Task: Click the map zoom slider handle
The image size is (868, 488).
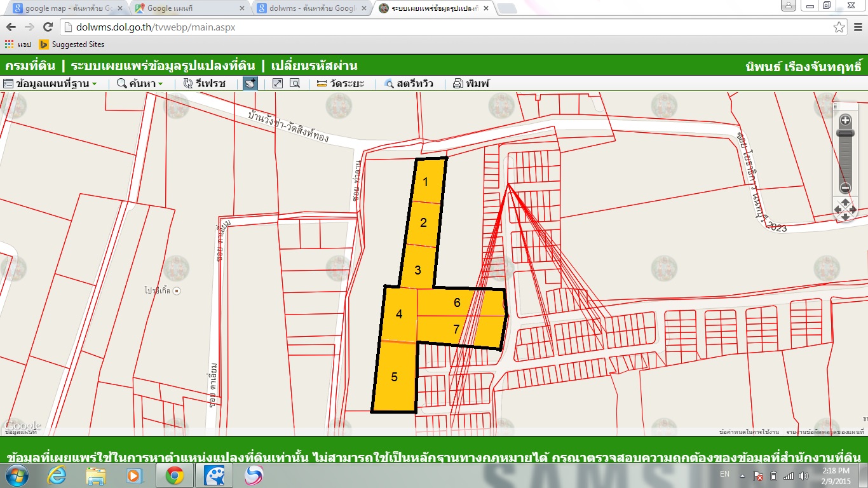Action: 845,133
